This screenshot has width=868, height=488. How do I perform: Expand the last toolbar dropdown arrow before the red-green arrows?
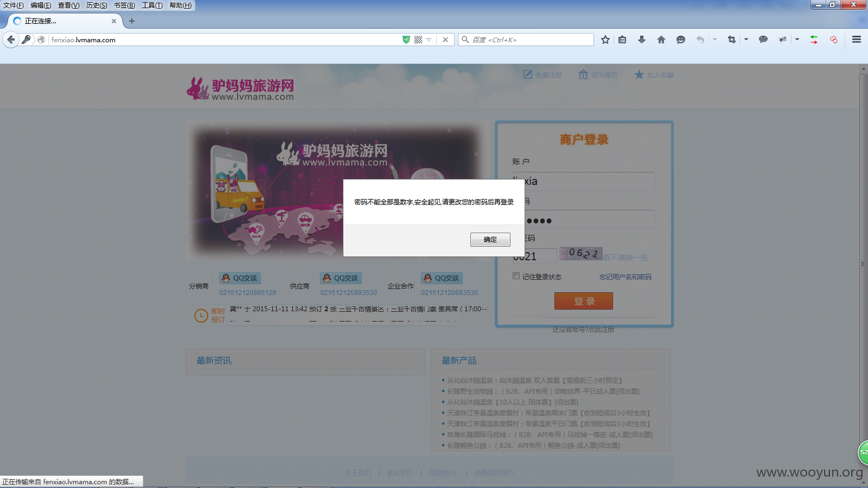pos(797,40)
